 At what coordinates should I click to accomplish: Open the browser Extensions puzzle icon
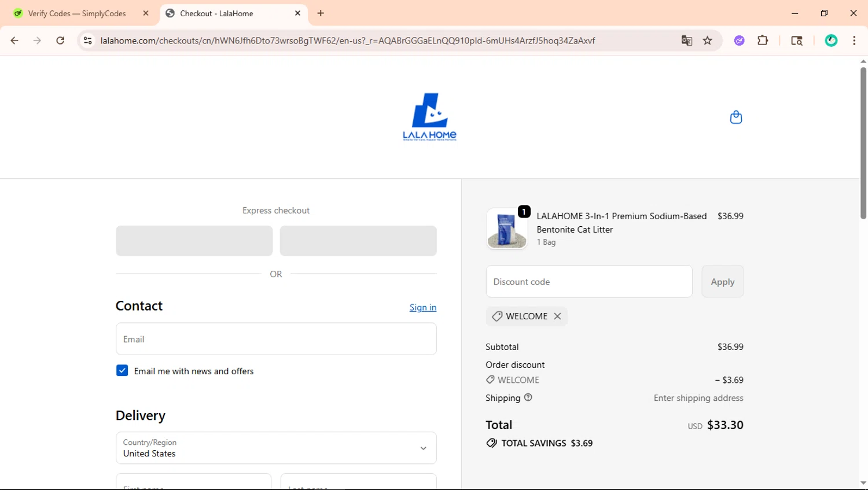tap(763, 40)
